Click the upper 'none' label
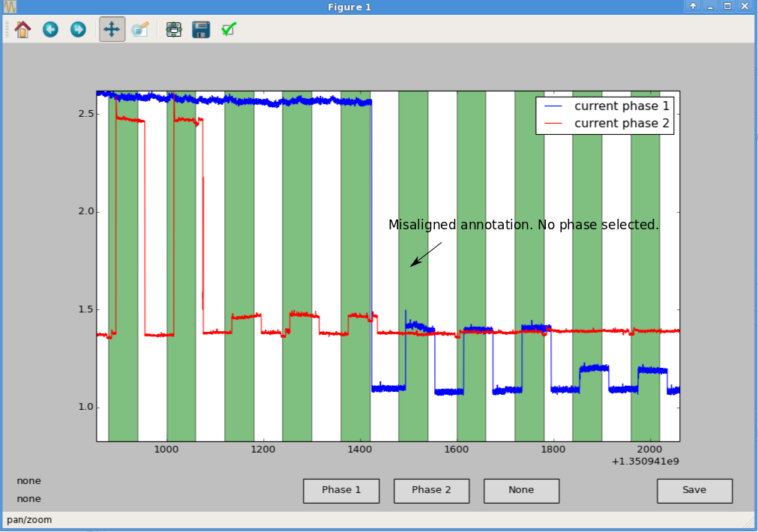This screenshot has height=532, width=758. pos(28,480)
